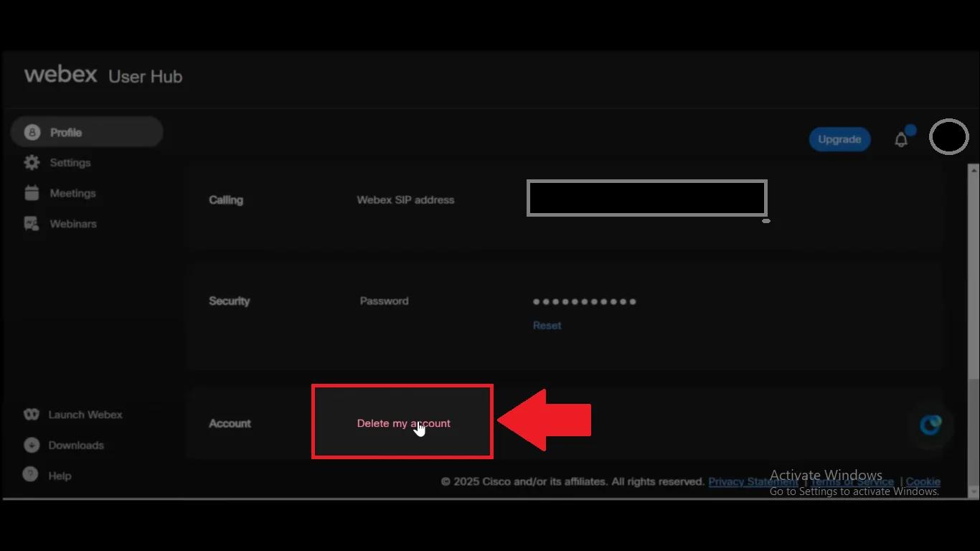Click Delete my account link
The image size is (980, 551).
[404, 423]
